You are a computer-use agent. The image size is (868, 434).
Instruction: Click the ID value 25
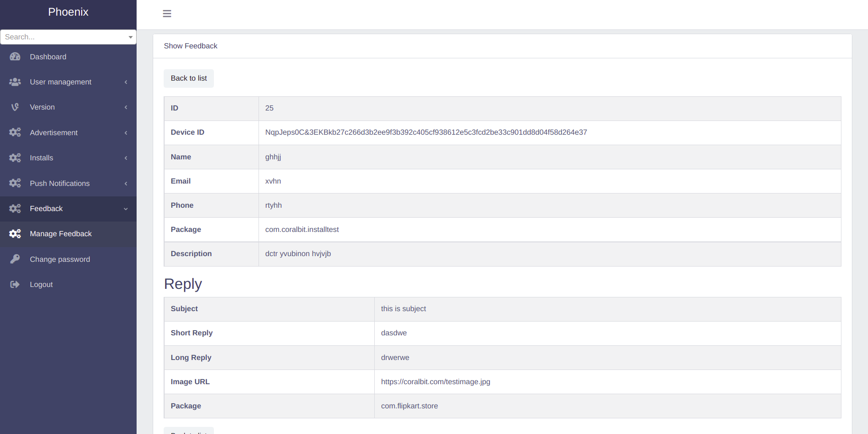click(x=269, y=108)
